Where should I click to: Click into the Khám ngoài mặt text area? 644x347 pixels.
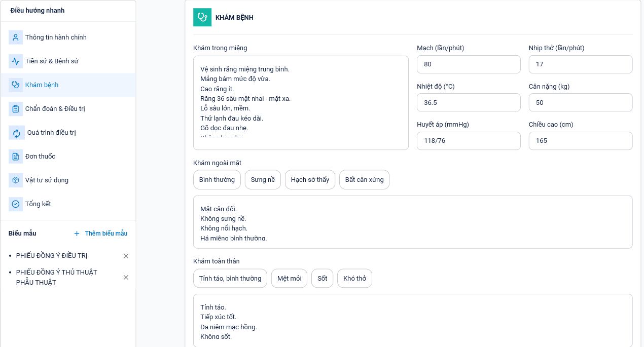point(413,222)
